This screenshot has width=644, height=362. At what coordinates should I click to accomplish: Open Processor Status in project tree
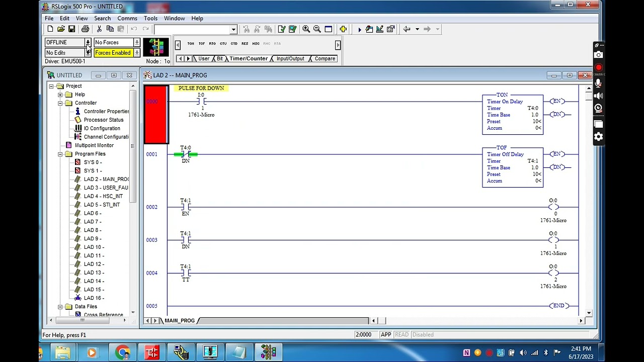coord(99,120)
